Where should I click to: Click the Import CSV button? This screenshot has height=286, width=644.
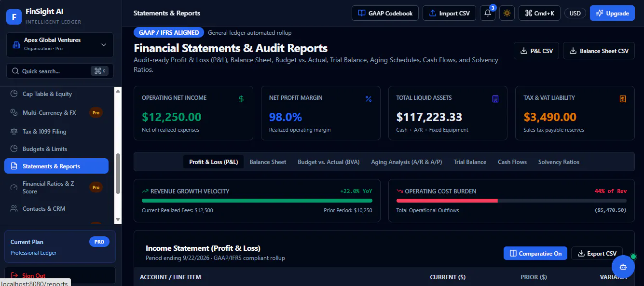tap(449, 13)
